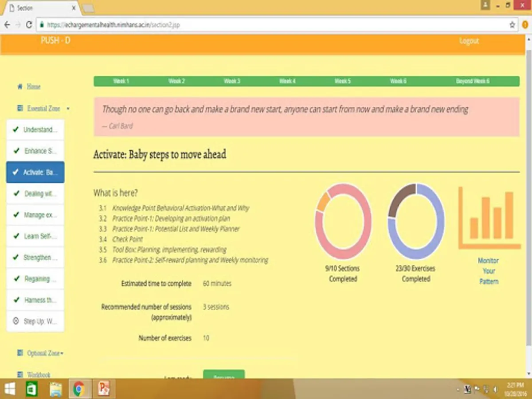Click the Logout link
Image resolution: width=532 pixels, height=399 pixels.
tap(469, 40)
